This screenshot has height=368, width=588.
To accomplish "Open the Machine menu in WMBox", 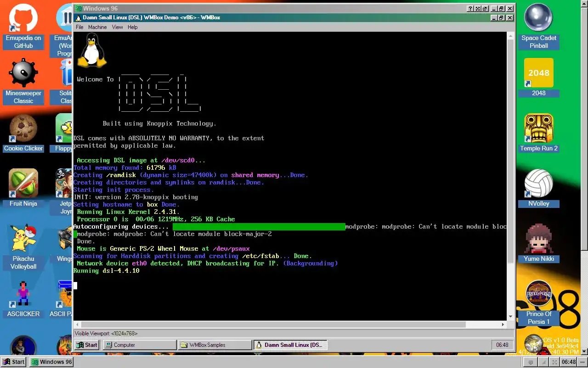I will (x=97, y=27).
